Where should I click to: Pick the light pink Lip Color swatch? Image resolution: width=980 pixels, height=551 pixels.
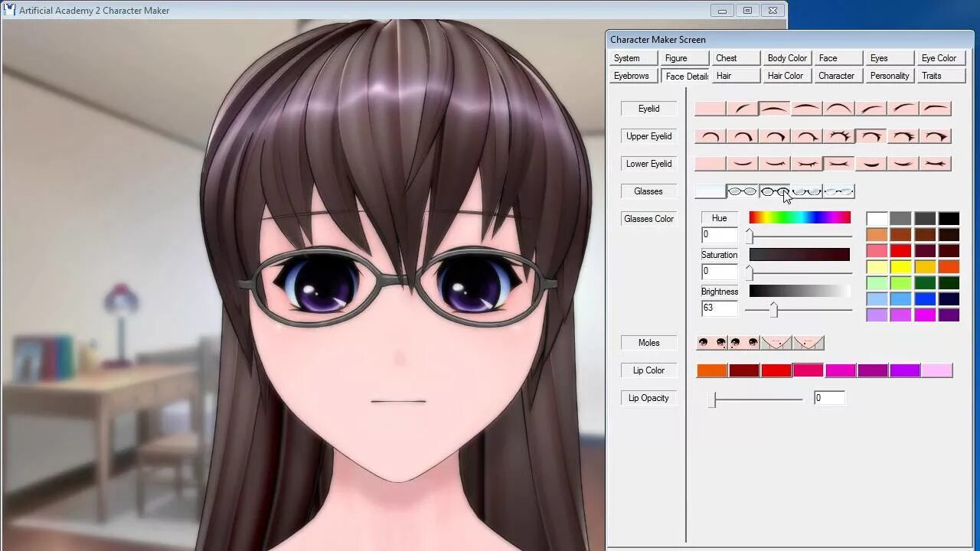click(936, 370)
